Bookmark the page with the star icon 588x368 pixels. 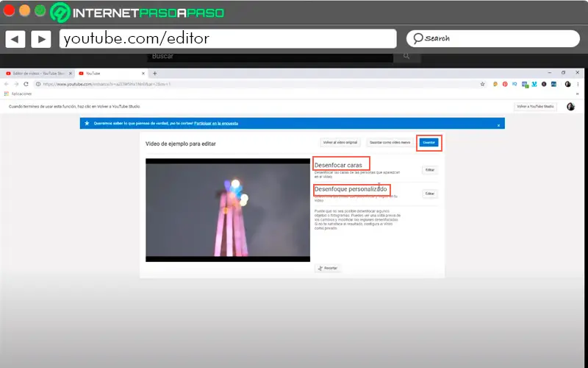[483, 84]
